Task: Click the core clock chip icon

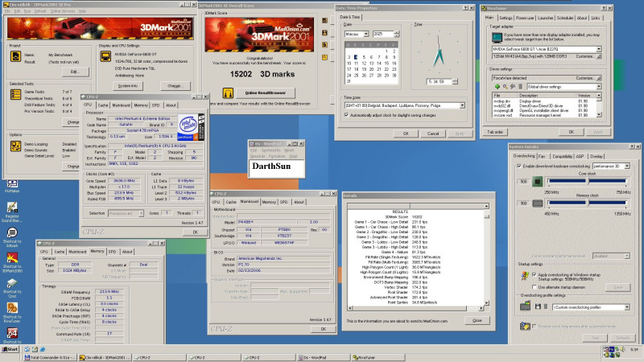Action: click(537, 182)
